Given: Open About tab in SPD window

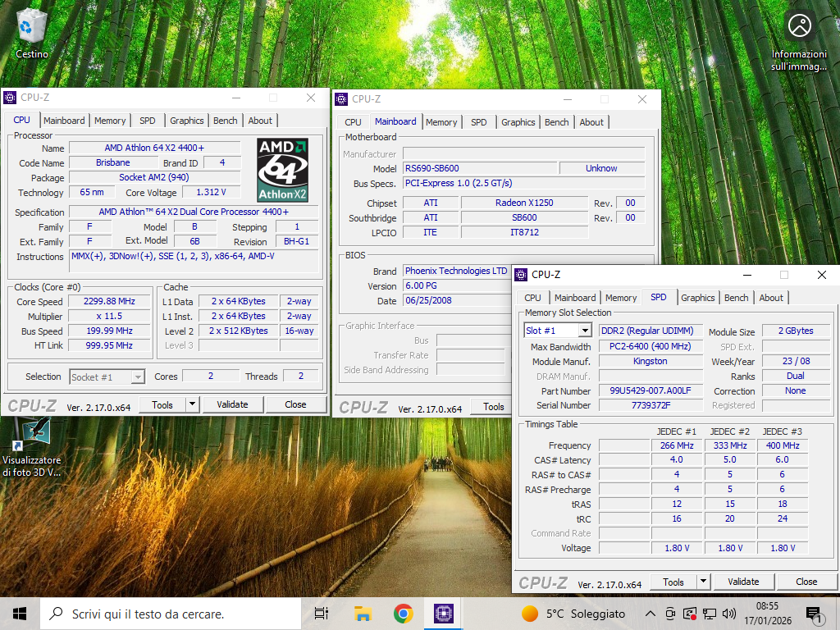Looking at the screenshot, I should [x=771, y=298].
